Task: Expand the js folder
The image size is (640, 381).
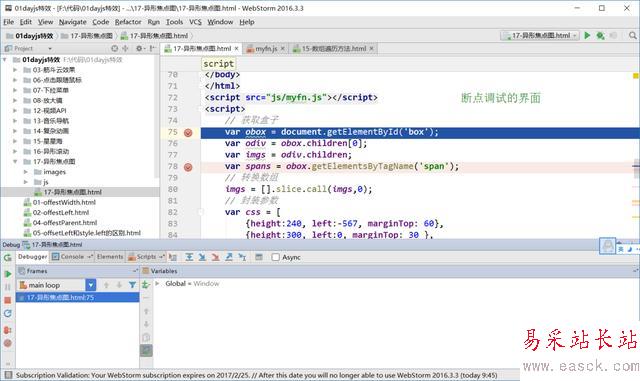Action: 26,182
